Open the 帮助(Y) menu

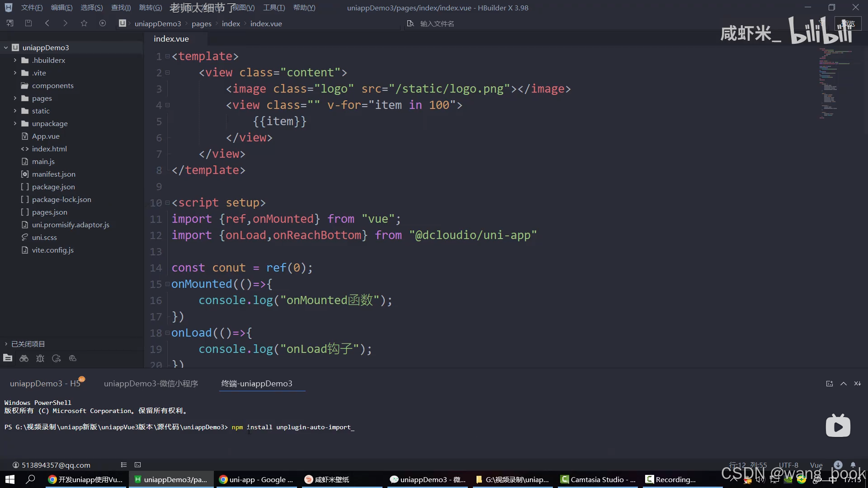pos(304,8)
